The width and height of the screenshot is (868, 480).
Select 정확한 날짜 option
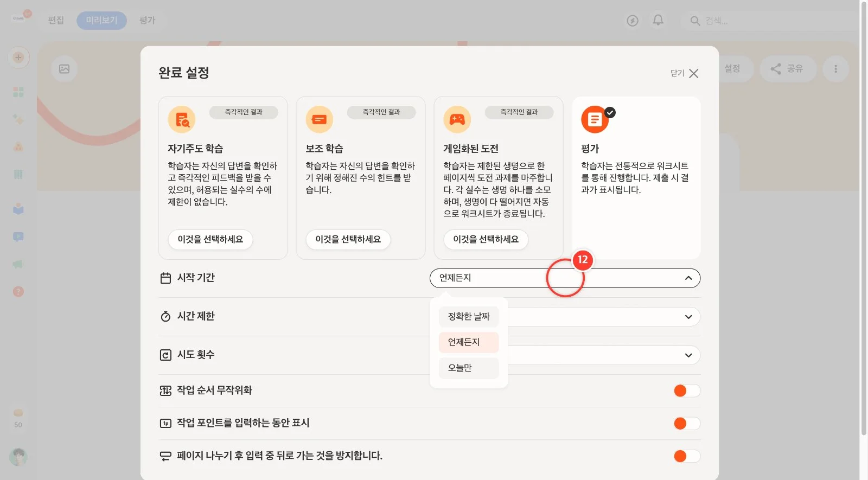(469, 316)
